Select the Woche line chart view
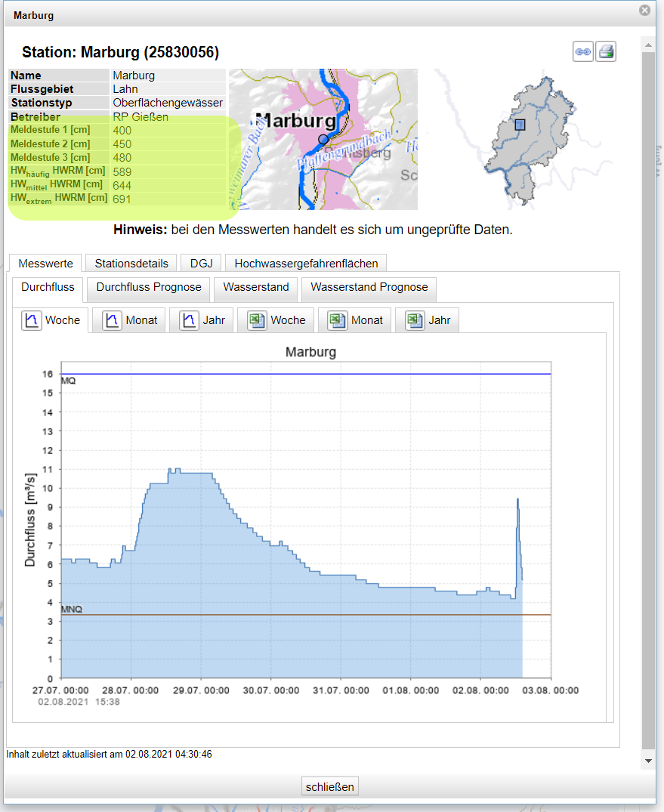The width and height of the screenshot is (664, 812). (x=51, y=320)
